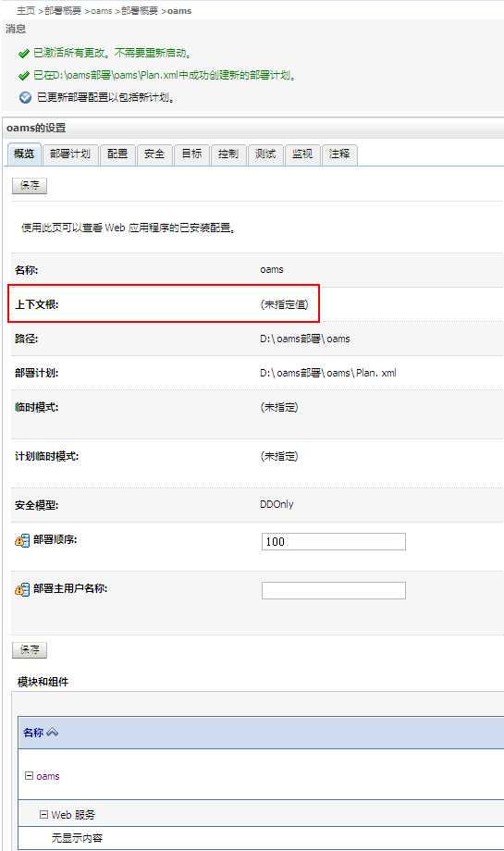Image resolution: width=504 pixels, height=851 pixels.
Task: Select the 概览 tab
Action: click(x=24, y=154)
